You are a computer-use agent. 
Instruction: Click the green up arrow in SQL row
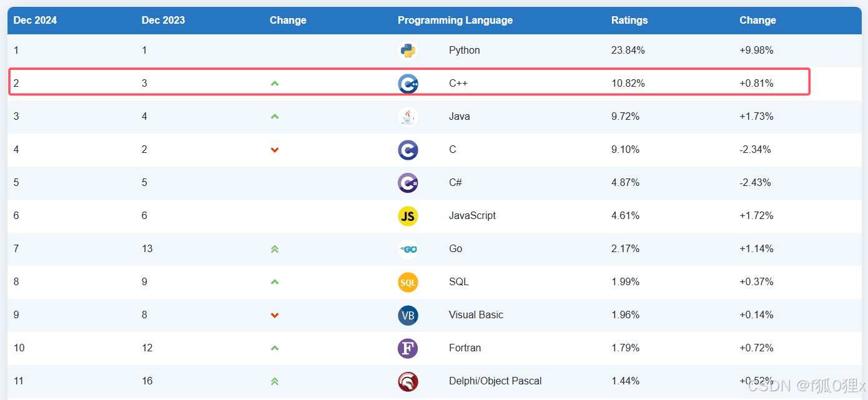[x=274, y=281]
